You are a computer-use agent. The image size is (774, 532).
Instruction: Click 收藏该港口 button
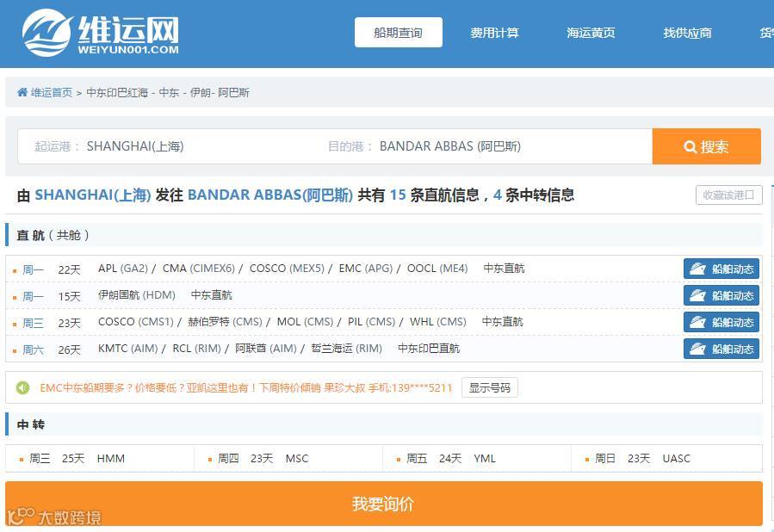click(x=728, y=195)
